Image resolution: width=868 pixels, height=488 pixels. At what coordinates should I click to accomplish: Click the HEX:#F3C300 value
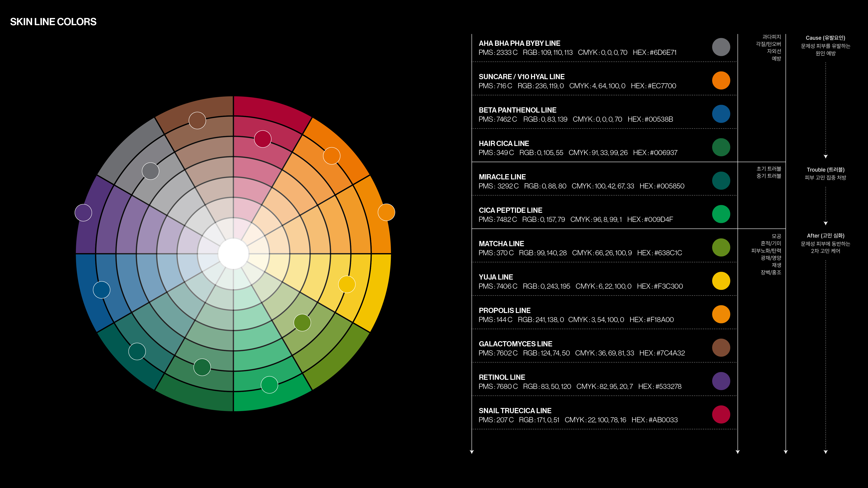[660, 286]
